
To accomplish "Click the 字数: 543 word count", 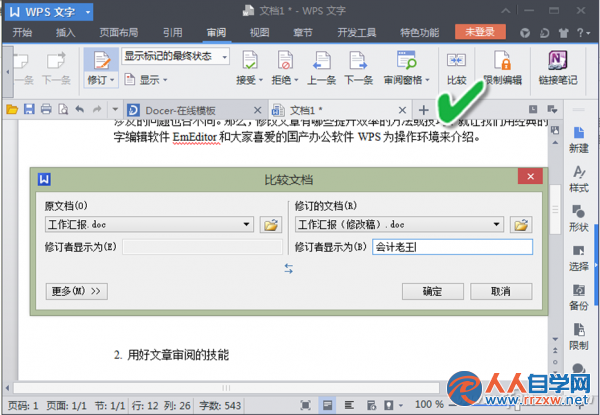I will coord(220,405).
